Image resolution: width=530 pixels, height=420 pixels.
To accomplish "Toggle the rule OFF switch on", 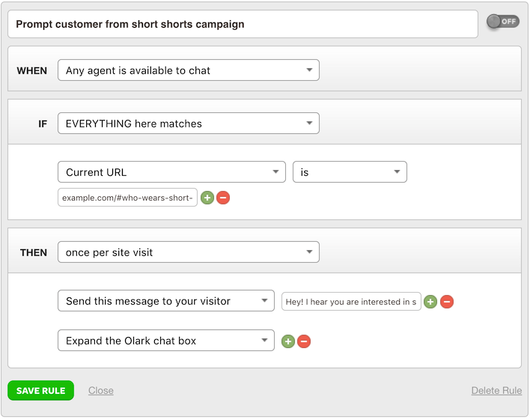I will [x=502, y=22].
